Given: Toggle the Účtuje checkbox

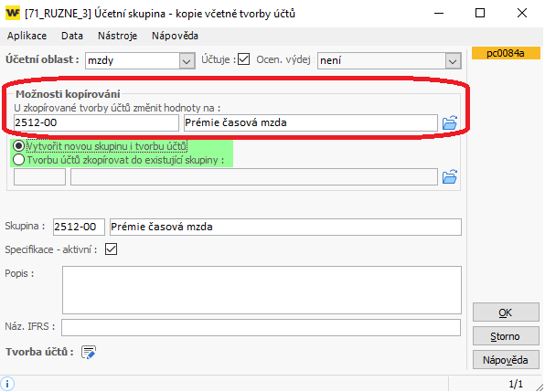Looking at the screenshot, I should point(243,59).
